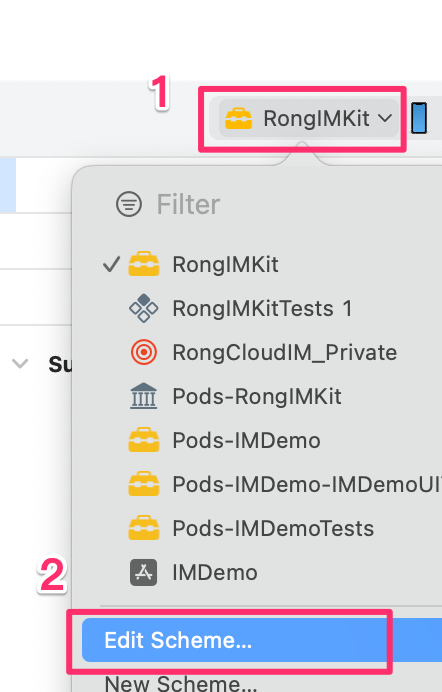Click the RongIMKit toolbox icon in list
Screen dimensions: 442x692
click(144, 264)
